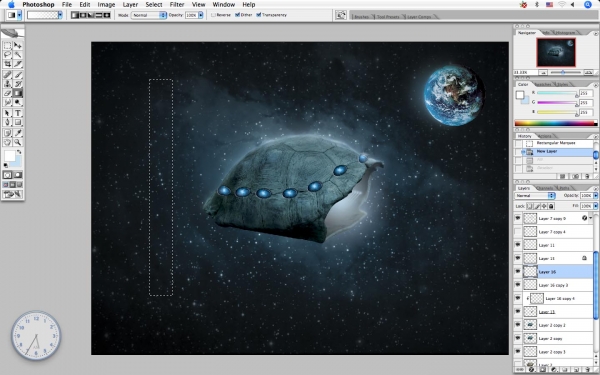Jump to ImageReady button in toolbox
The image size is (600, 375).
point(12,194)
